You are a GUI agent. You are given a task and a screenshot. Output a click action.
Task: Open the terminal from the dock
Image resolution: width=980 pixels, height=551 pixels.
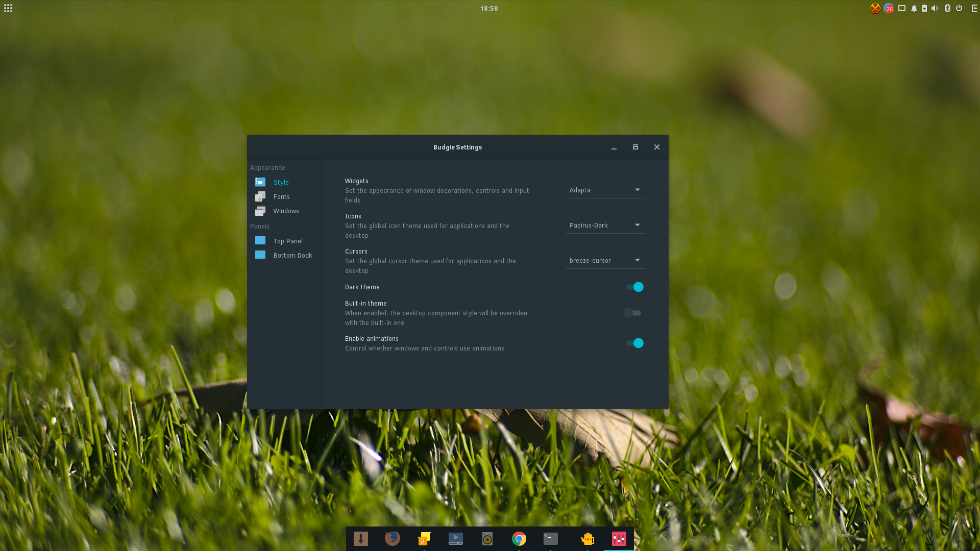coord(551,539)
